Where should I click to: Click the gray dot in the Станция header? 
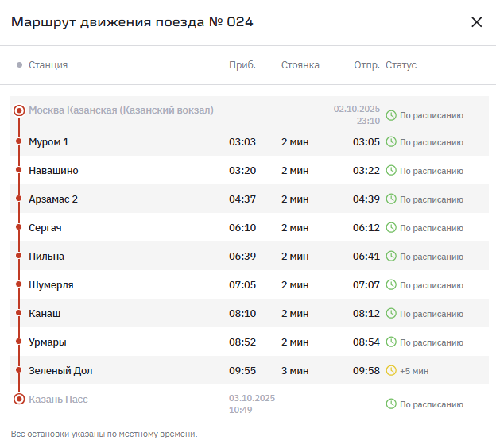(19, 65)
